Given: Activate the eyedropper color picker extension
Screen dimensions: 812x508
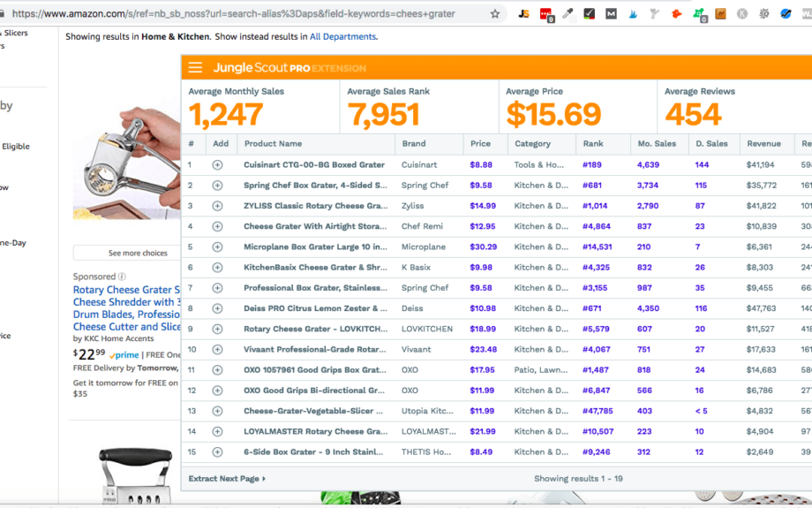Looking at the screenshot, I should 568,14.
